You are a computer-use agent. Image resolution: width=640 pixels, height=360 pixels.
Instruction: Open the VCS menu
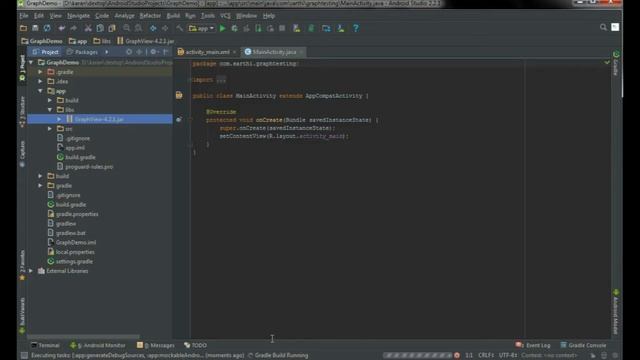(x=225, y=16)
